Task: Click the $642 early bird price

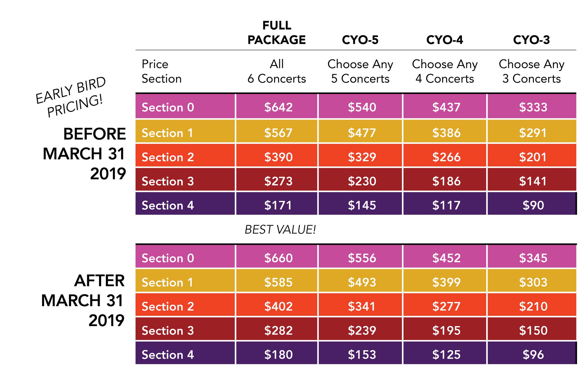Action: (278, 107)
